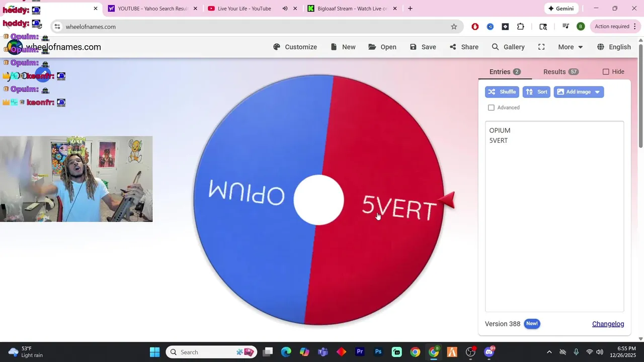Expand the More menu

tap(571, 47)
